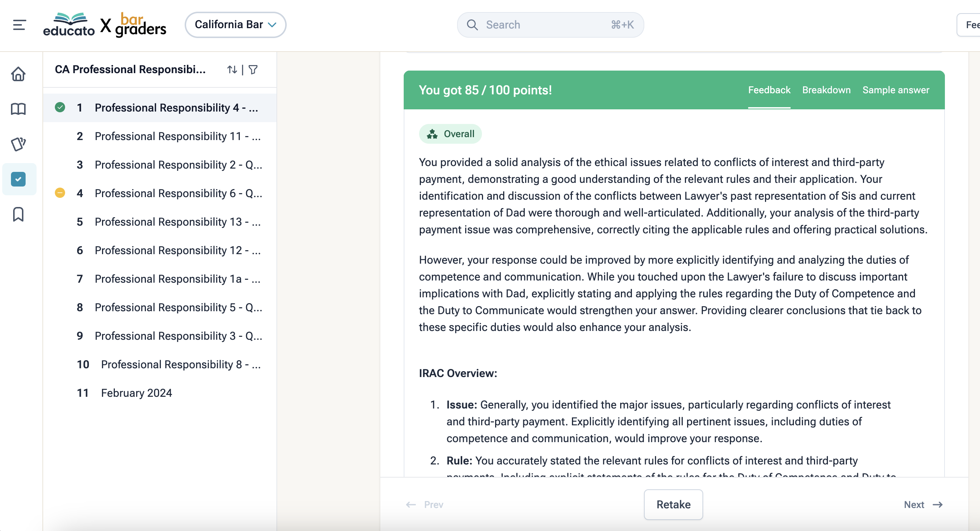Select the book study materials icon
The image size is (980, 531).
(18, 109)
